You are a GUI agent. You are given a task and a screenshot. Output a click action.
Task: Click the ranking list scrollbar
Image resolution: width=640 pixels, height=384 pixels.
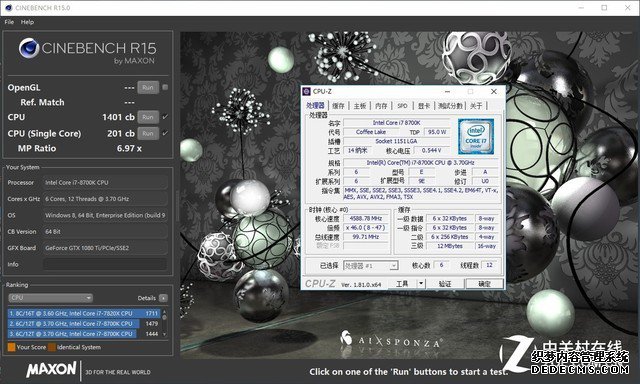pyautogui.click(x=164, y=323)
